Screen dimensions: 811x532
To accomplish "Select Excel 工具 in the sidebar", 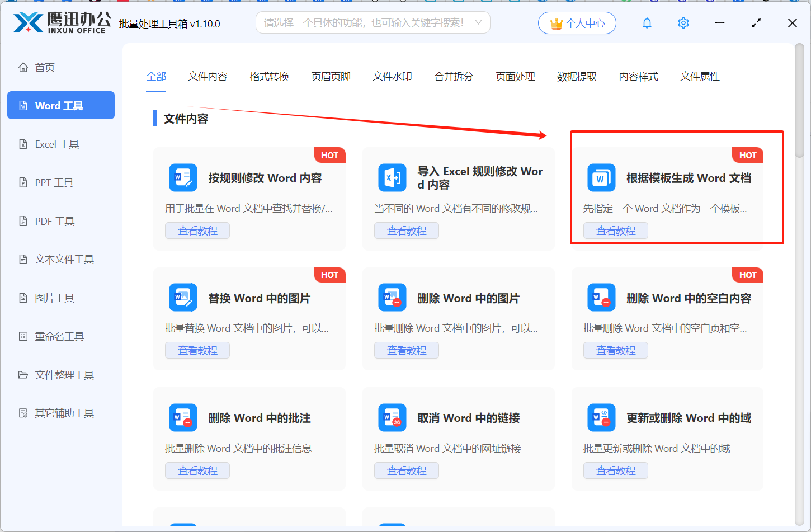I will tap(56, 144).
